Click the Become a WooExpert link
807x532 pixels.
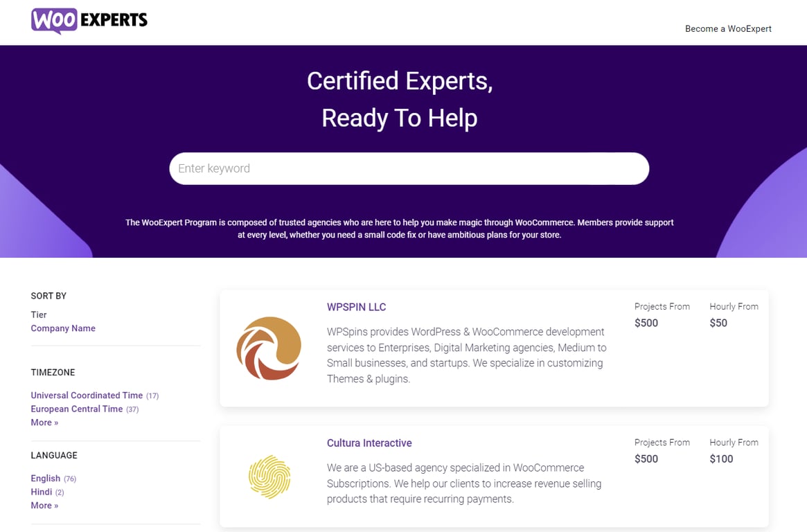click(x=728, y=29)
